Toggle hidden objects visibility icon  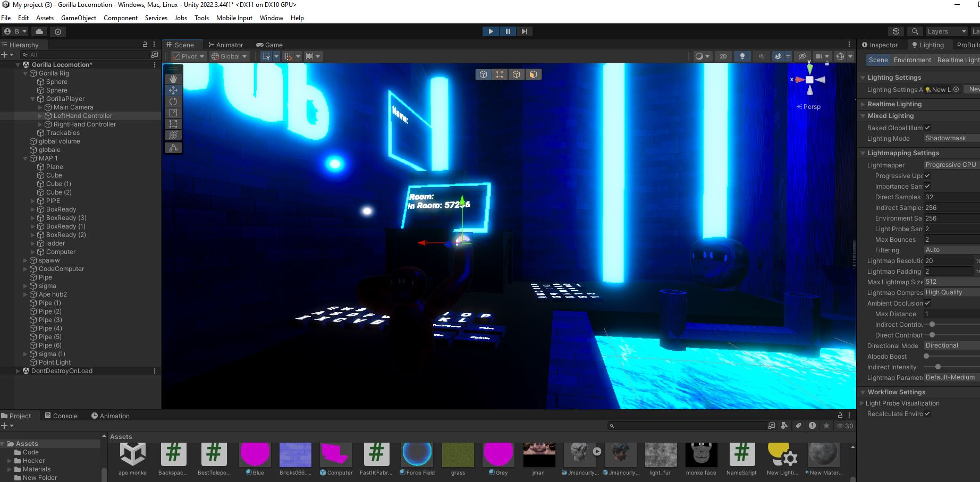802,56
